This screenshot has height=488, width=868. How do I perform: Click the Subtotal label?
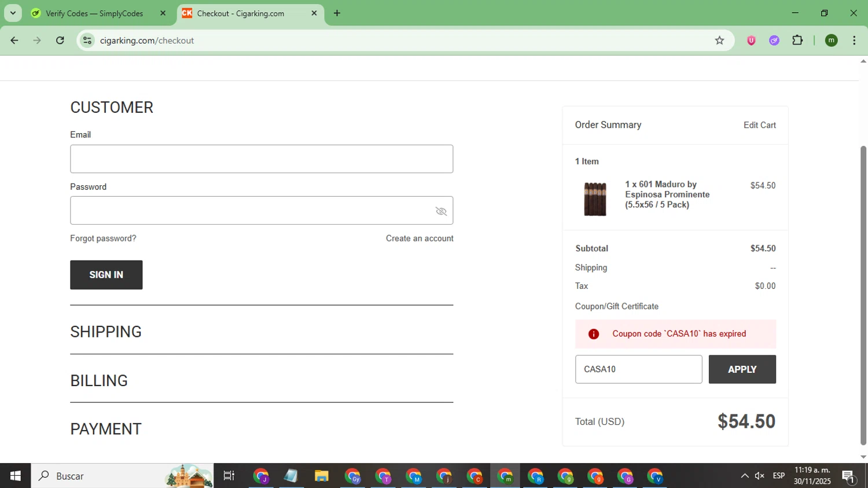coord(591,248)
